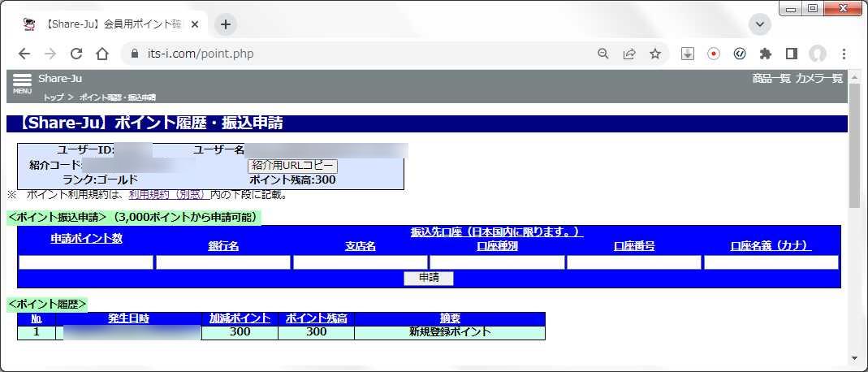868x372 pixels.
Task: Focus the 口座種別 input field
Action: click(497, 262)
